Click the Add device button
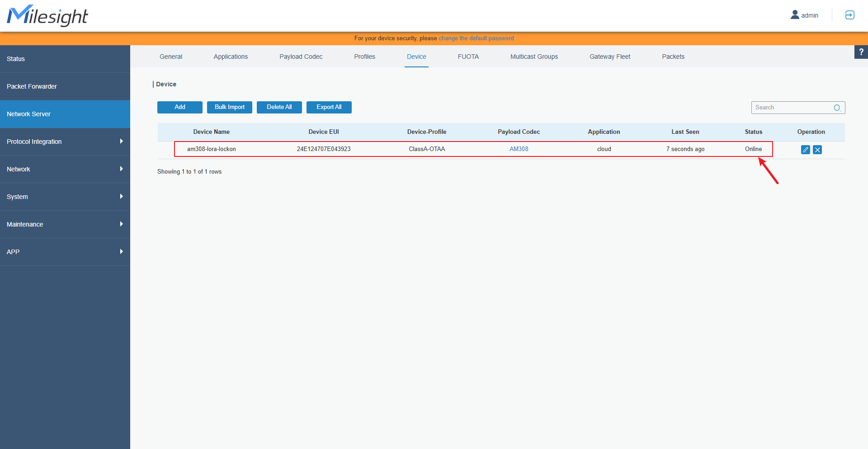Screen dimensions: 868x449 click(x=180, y=107)
